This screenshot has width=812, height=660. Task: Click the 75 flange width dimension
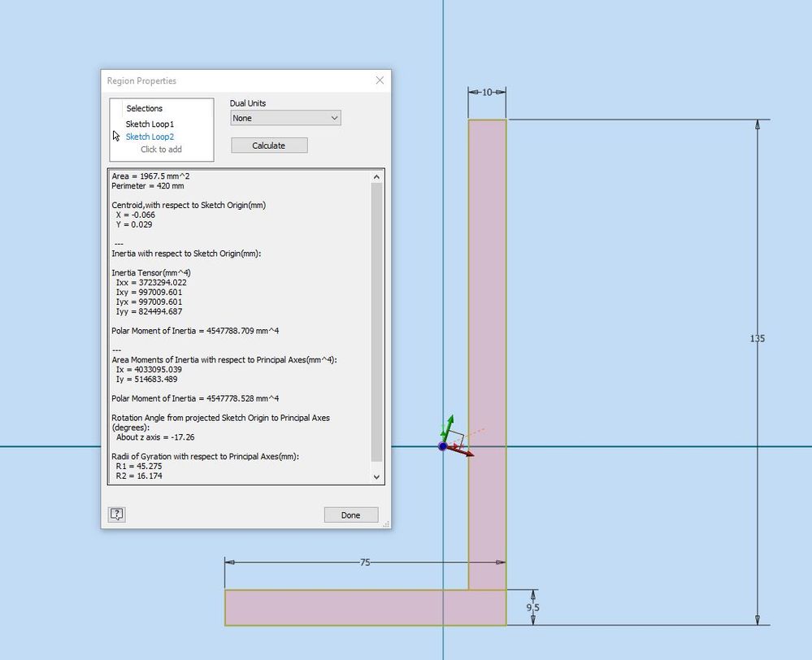click(364, 562)
